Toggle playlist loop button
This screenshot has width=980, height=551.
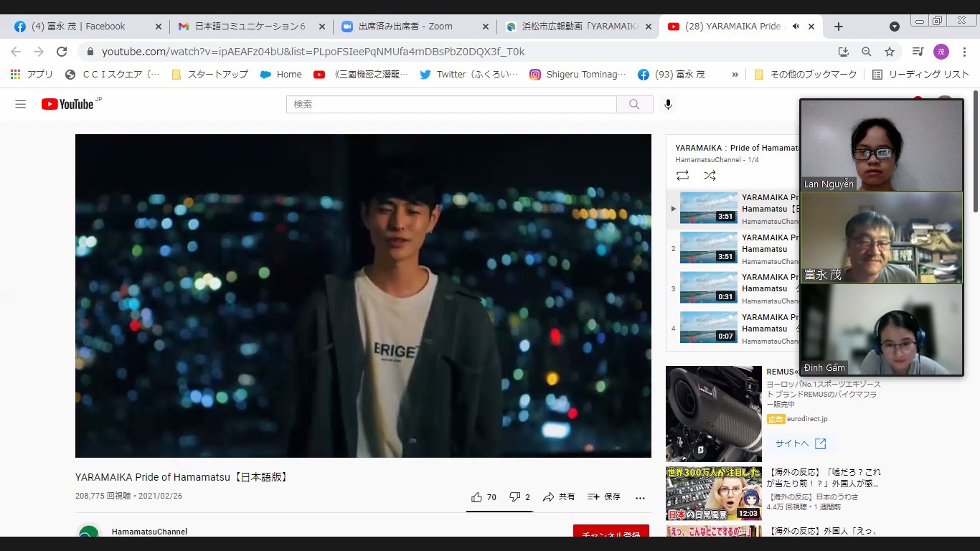click(x=682, y=175)
